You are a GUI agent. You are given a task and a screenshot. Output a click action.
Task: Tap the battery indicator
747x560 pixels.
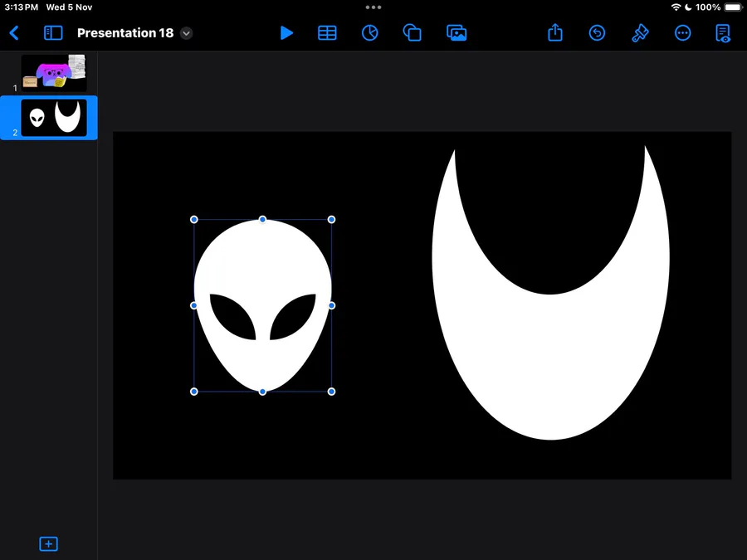734,7
